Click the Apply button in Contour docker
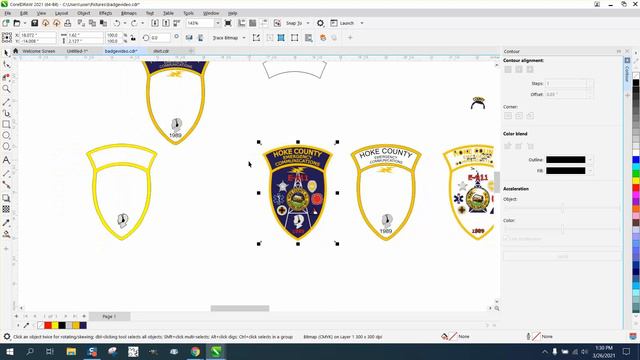Viewport: 640px width, 360px height. pyautogui.click(x=562, y=256)
